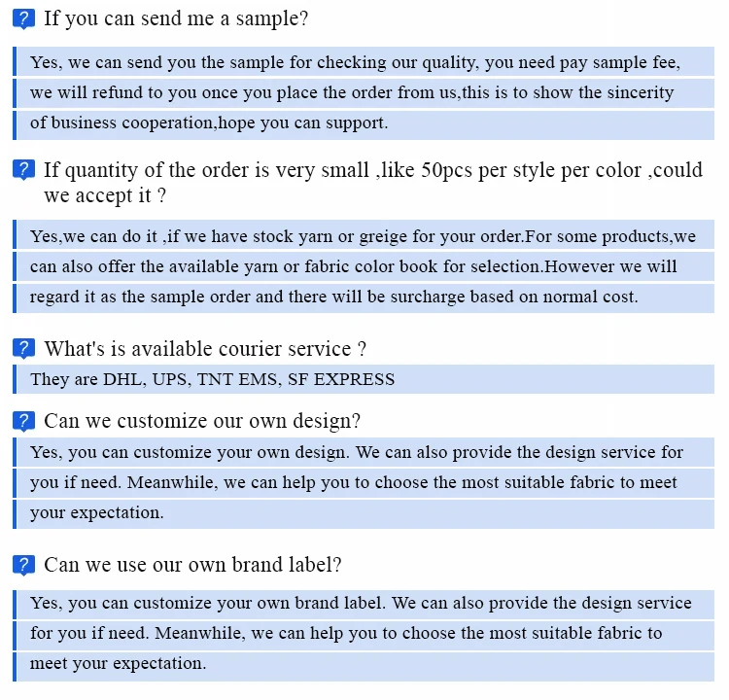729x700 pixels.
Task: Click question icon beside small quantity question
Action: (24, 171)
